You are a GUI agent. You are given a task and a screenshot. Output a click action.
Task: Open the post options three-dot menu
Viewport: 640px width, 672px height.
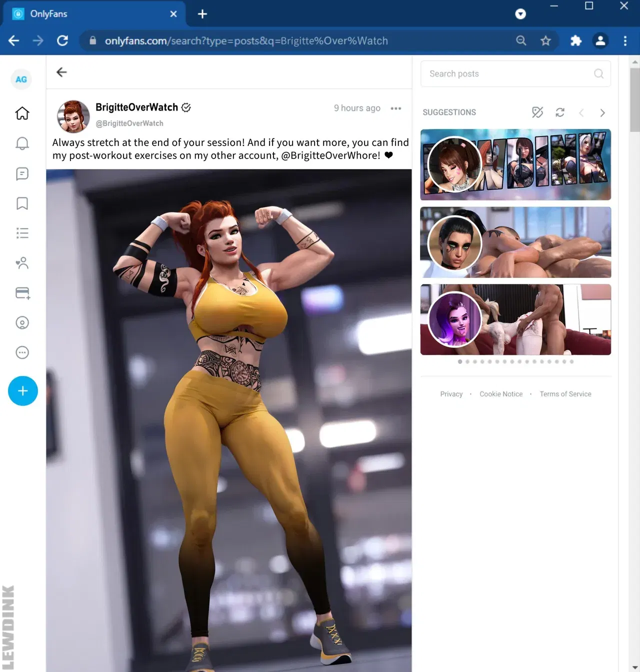click(396, 108)
